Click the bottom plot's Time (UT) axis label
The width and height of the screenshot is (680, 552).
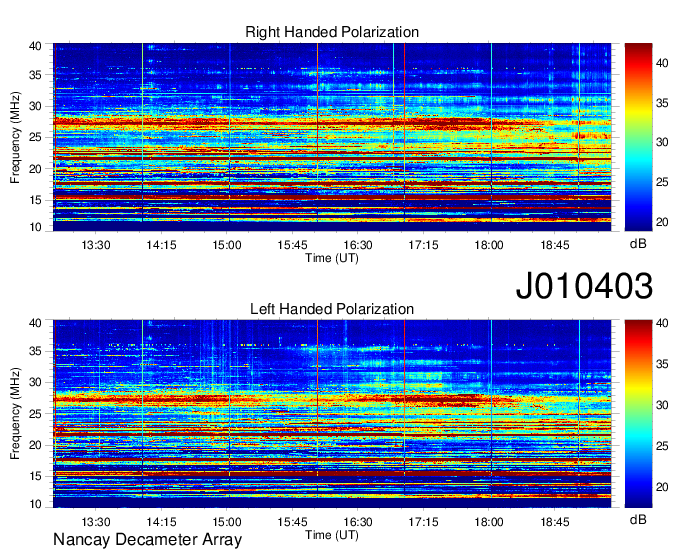click(332, 535)
